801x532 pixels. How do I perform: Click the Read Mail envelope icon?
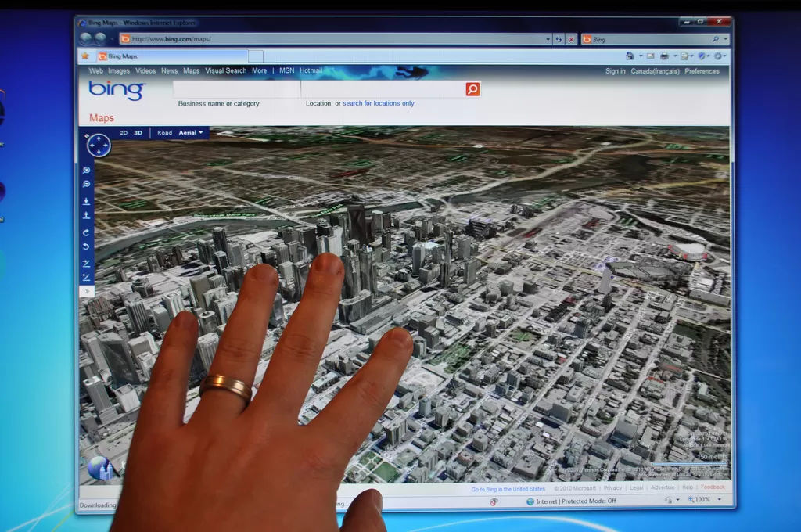(650, 56)
